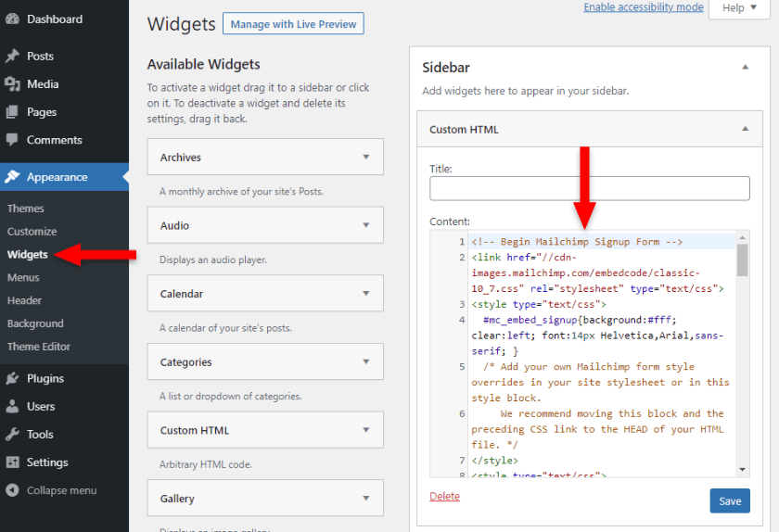Select Widgets submenu item

click(27, 254)
